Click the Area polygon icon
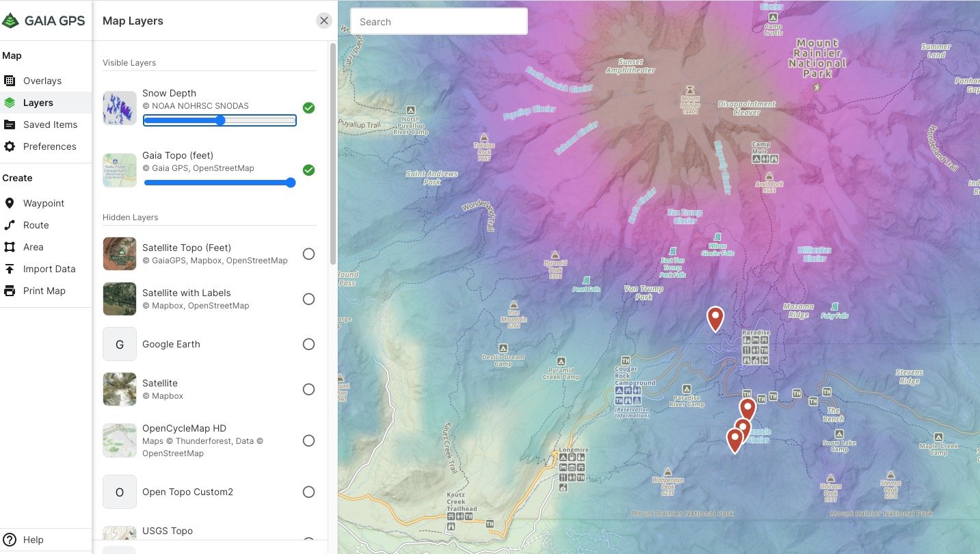The image size is (980, 554). 10,247
